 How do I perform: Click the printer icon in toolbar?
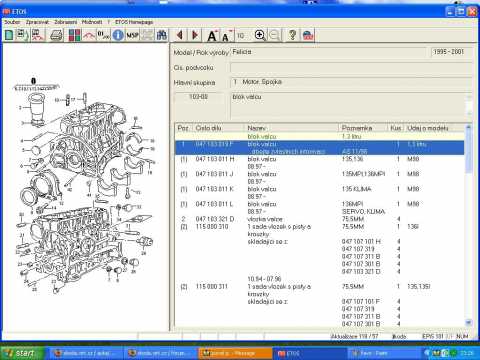coord(56,35)
